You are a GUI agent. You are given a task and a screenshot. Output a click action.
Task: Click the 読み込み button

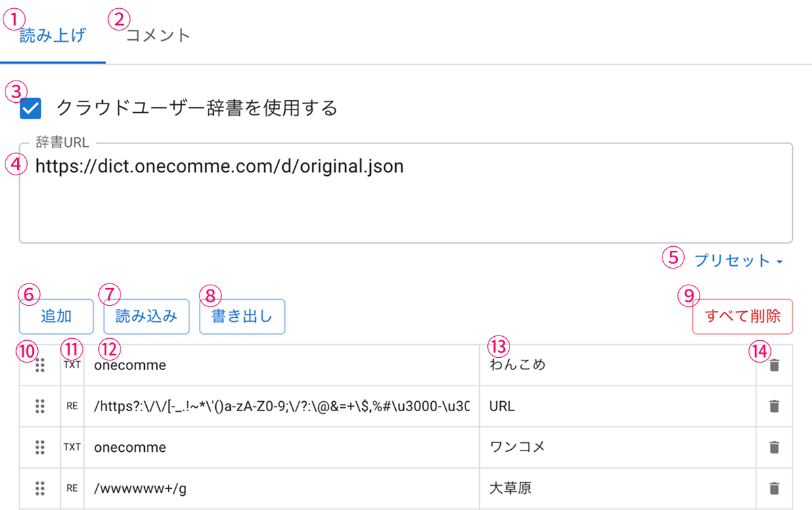146,317
